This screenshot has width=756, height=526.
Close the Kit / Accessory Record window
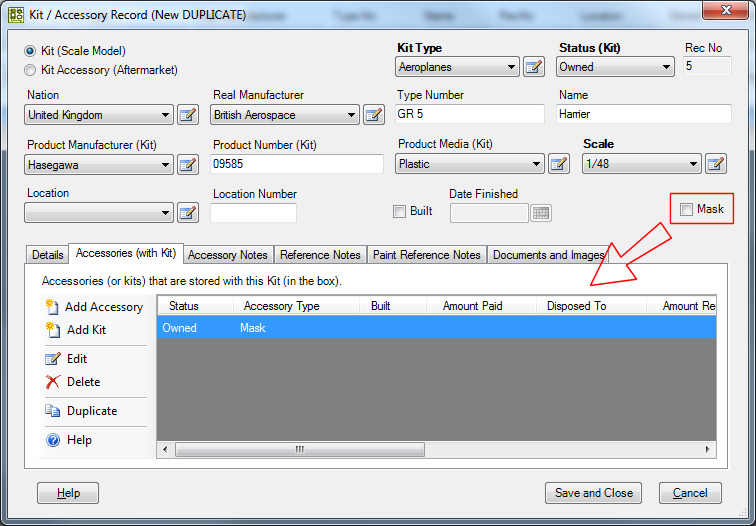pos(726,10)
